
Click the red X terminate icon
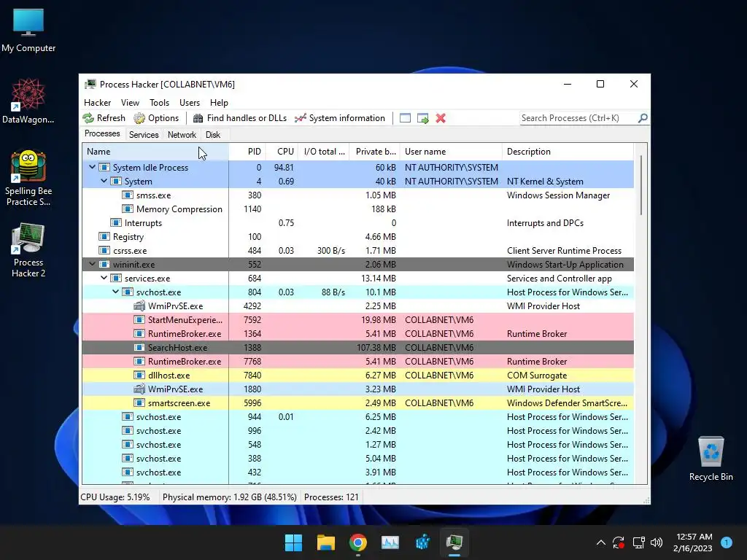point(441,118)
